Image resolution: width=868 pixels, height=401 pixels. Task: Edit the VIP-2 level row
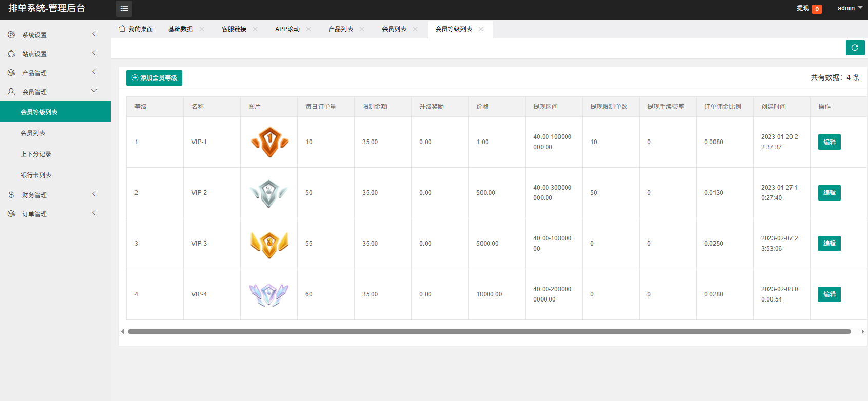click(829, 193)
